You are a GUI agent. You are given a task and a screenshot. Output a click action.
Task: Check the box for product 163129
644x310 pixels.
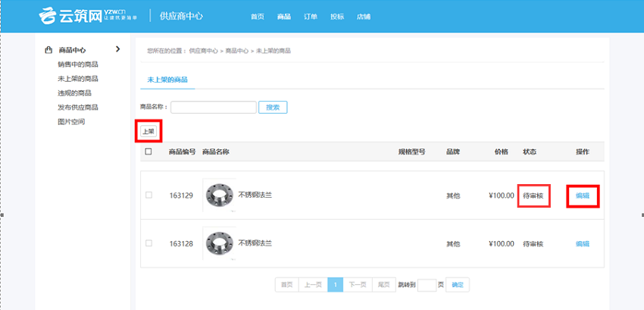point(148,196)
